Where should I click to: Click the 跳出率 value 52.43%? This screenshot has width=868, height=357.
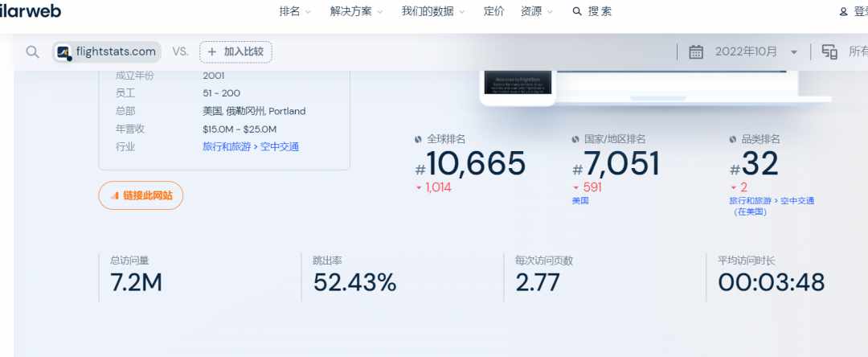tap(355, 282)
